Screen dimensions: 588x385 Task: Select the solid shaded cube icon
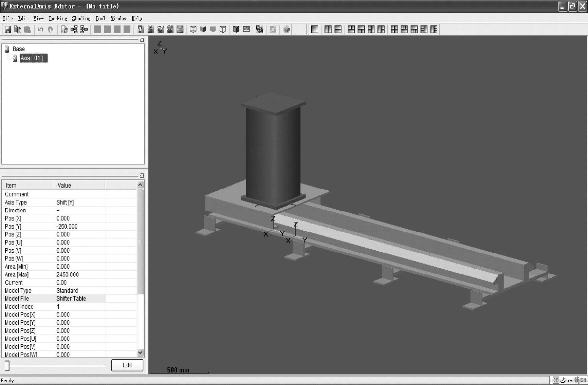[236, 30]
